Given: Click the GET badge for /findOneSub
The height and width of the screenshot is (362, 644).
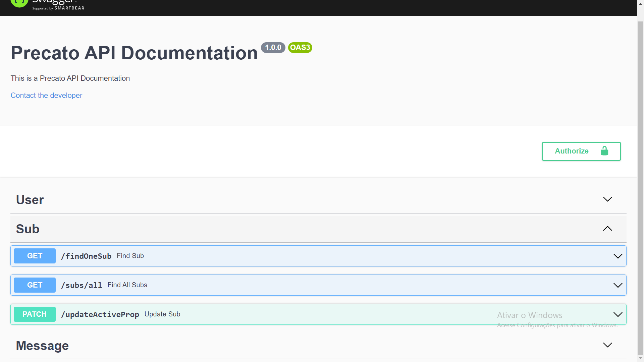Looking at the screenshot, I should 35,256.
